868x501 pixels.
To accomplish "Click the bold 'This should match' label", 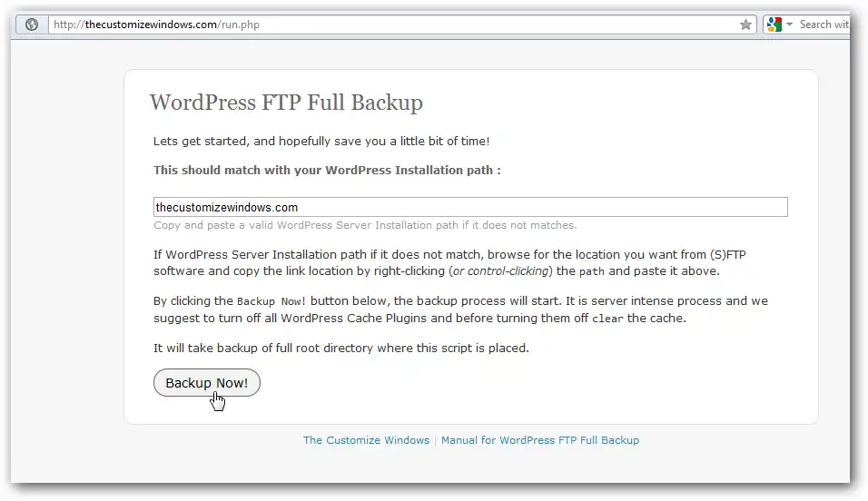I will (x=327, y=170).
